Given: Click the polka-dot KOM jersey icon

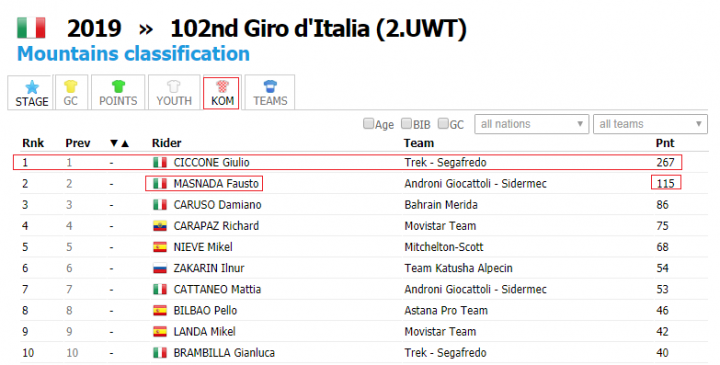Looking at the screenshot, I should coord(222,86).
